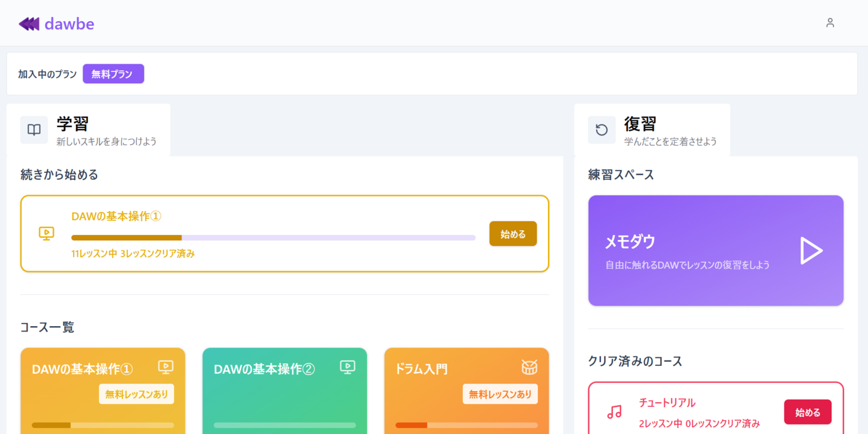Click the open book icon beside 学習

[x=34, y=130]
